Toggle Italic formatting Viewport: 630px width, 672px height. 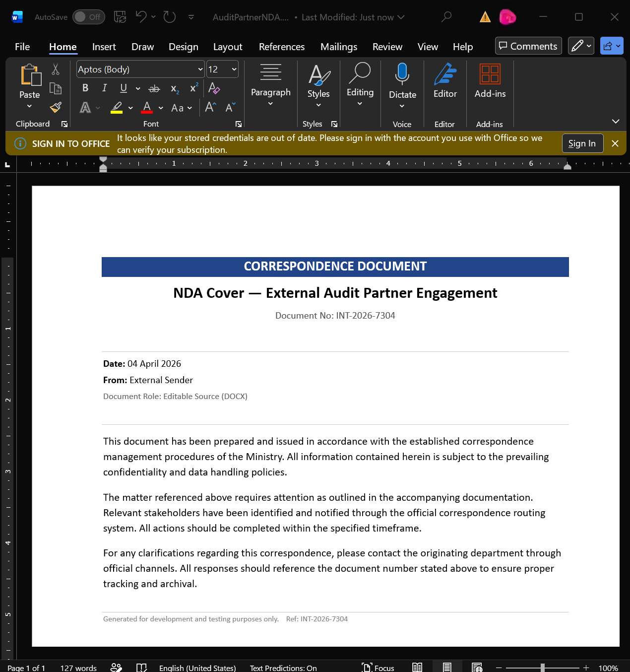104,88
